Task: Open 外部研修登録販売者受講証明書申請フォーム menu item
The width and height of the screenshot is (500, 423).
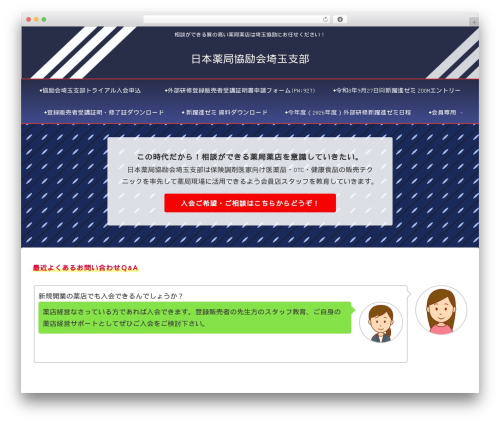Action: click(x=240, y=90)
